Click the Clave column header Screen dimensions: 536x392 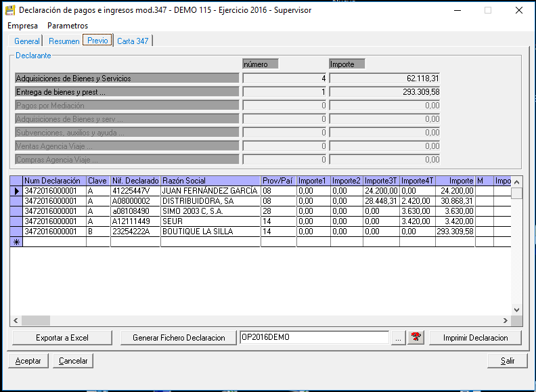(x=98, y=181)
